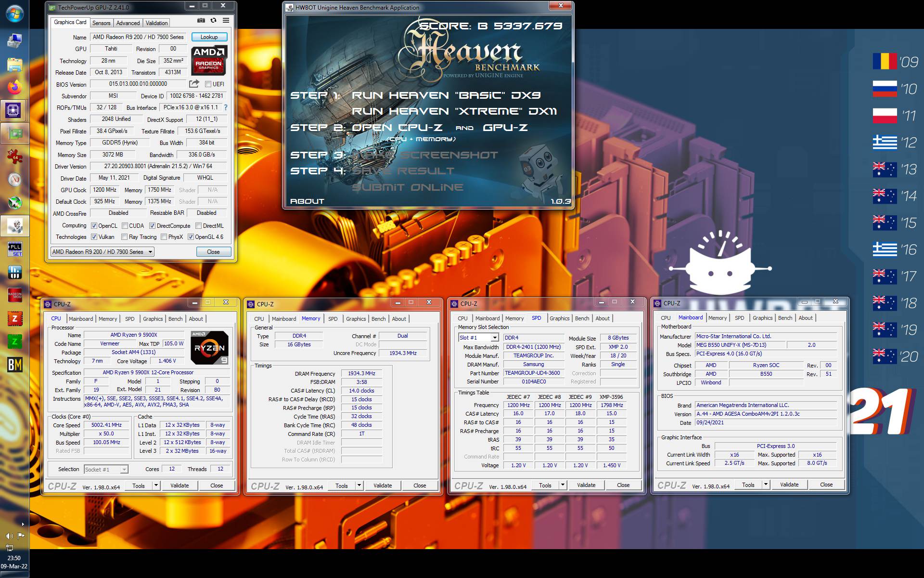Show hidden tray icons arrow
This screenshot has height=578, width=924.
click(23, 524)
